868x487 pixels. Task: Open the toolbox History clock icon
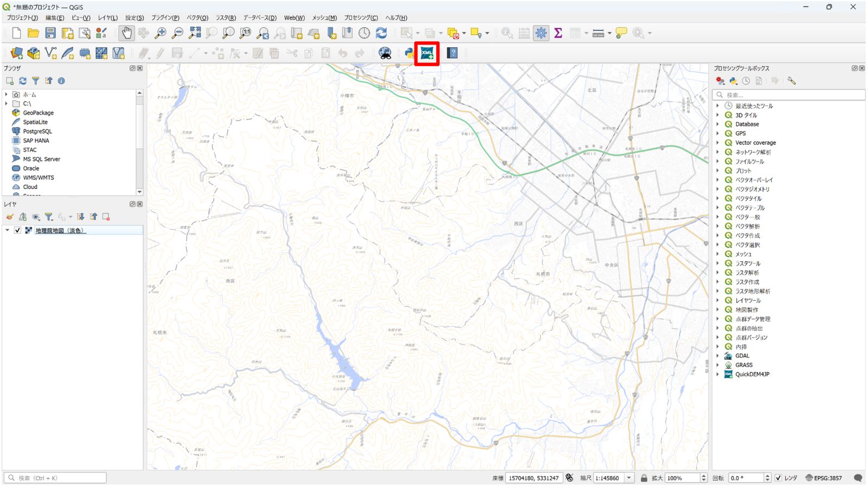[x=746, y=81]
